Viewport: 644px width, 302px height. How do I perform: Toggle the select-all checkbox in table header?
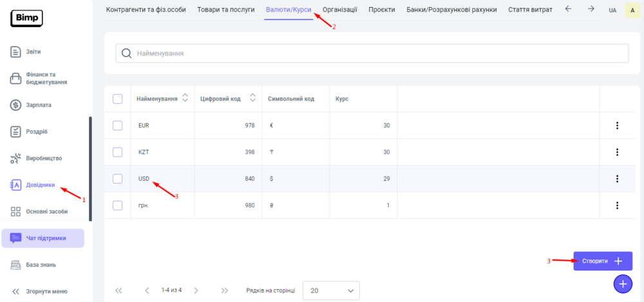click(x=117, y=99)
